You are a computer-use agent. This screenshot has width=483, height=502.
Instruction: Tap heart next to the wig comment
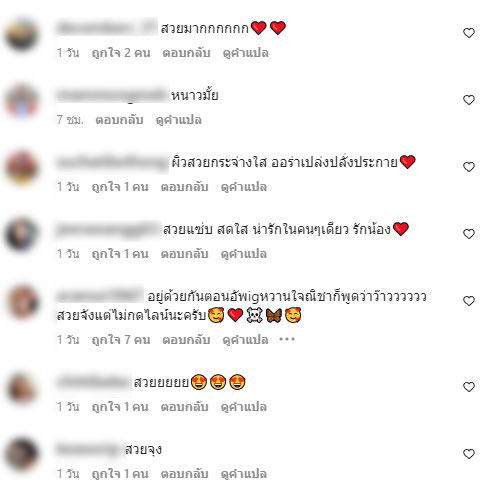click(469, 301)
